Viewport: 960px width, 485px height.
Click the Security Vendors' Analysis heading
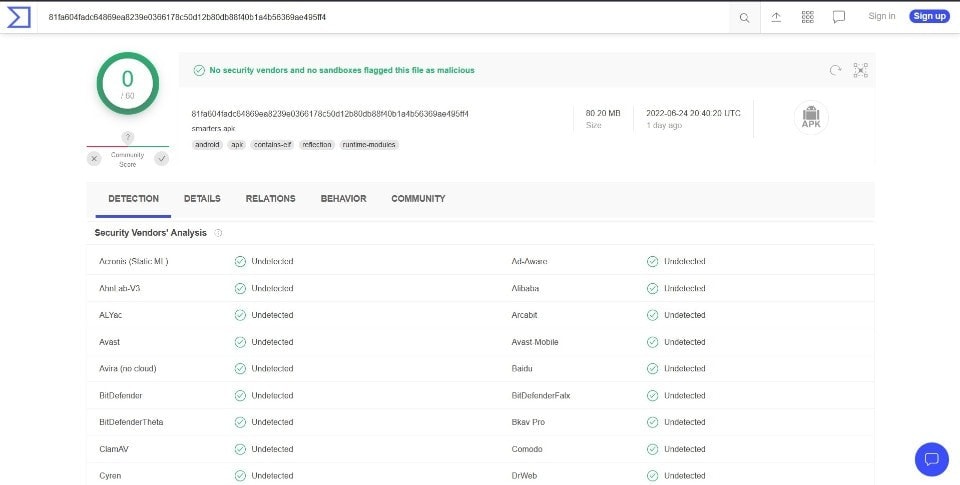click(151, 233)
